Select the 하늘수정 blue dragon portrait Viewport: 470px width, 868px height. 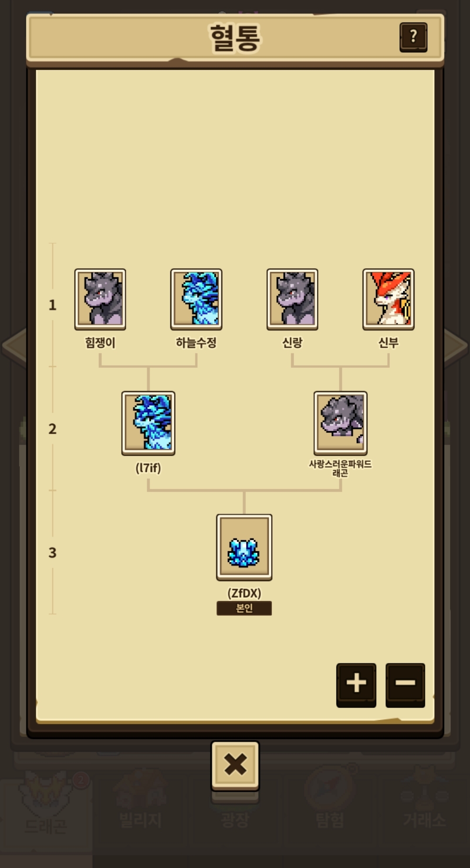click(x=196, y=299)
